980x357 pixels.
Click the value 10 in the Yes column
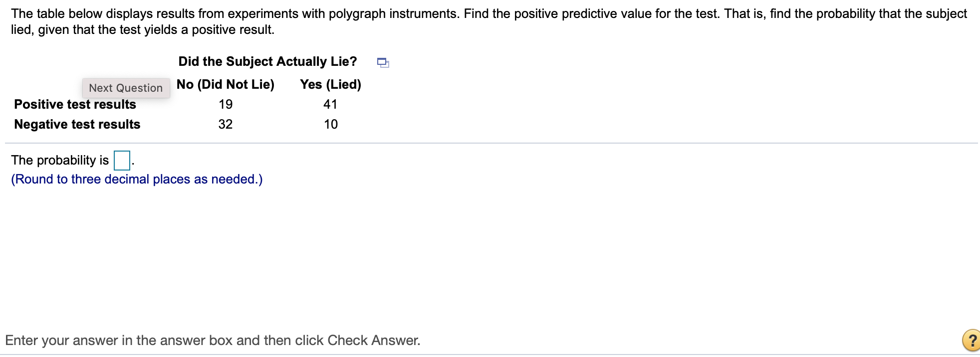click(330, 124)
